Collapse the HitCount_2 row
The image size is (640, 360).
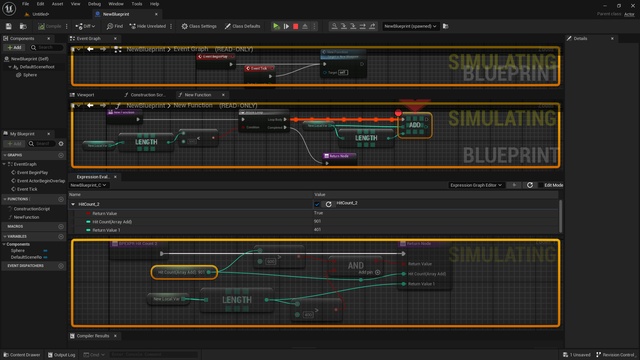tap(73, 204)
